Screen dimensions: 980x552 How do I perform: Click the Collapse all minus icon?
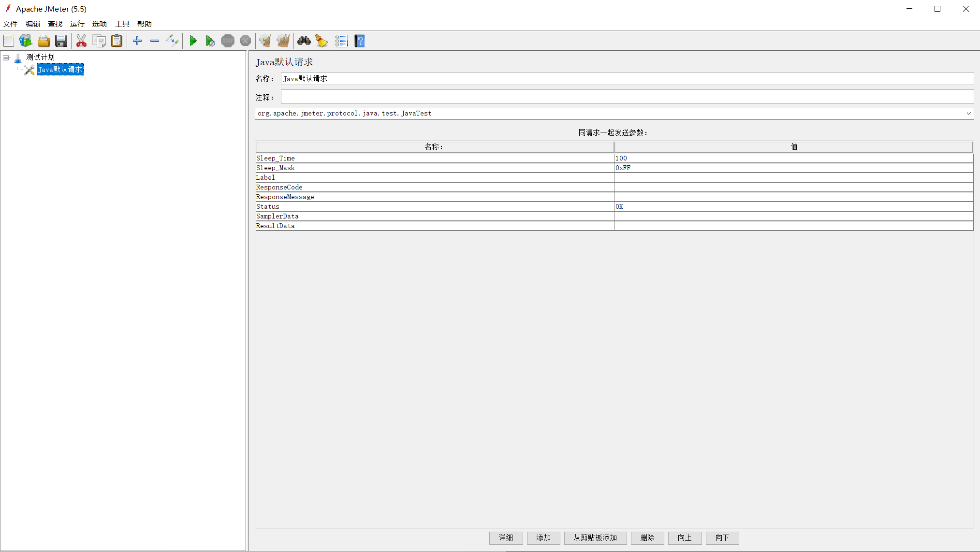(155, 41)
